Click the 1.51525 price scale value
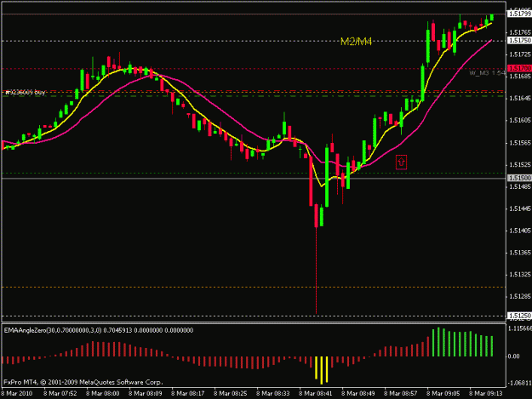This screenshot has width=532, height=399. (x=520, y=165)
